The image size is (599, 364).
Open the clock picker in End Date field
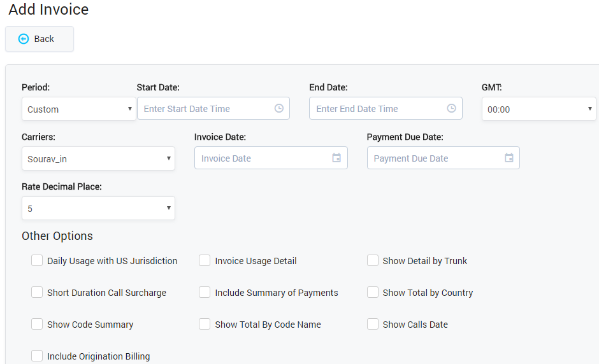pos(452,108)
